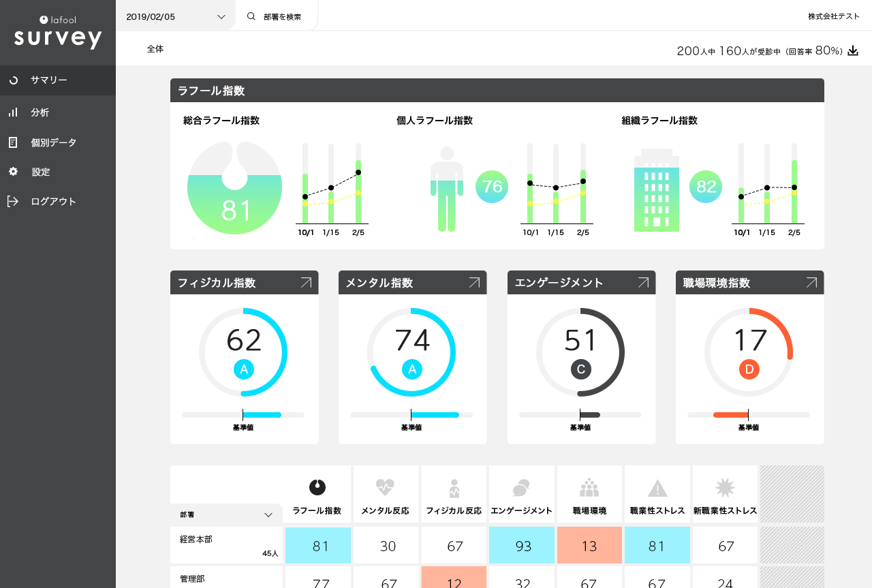Click the 職業性ストレス warning triangle icon

pyautogui.click(x=657, y=488)
